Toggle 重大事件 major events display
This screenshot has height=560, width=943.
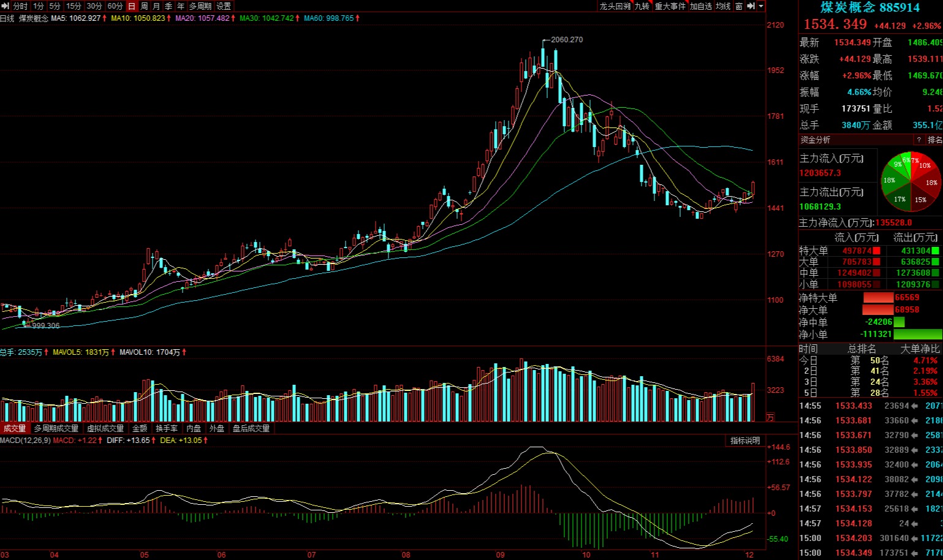click(x=670, y=6)
